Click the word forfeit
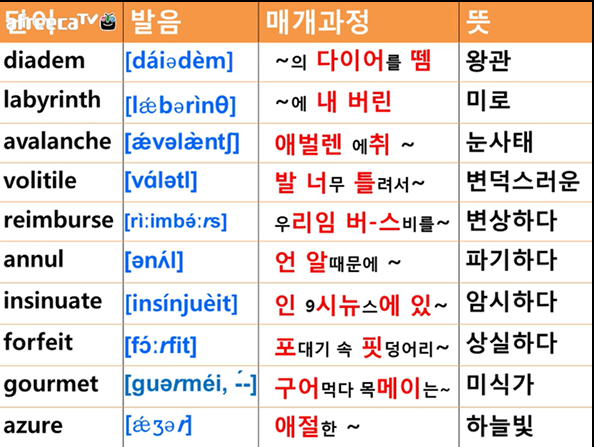The height and width of the screenshot is (447, 594). coord(38,342)
